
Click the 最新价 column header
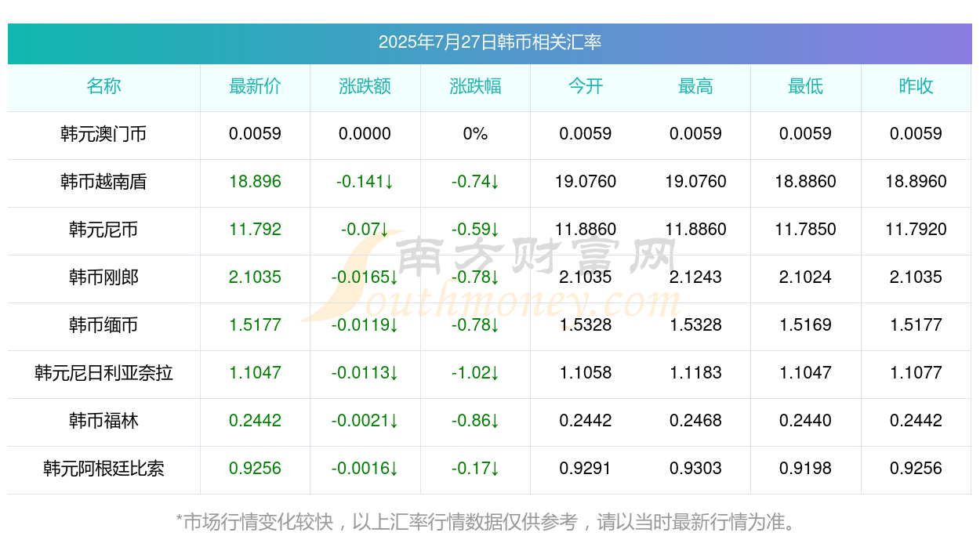pyautogui.click(x=255, y=86)
